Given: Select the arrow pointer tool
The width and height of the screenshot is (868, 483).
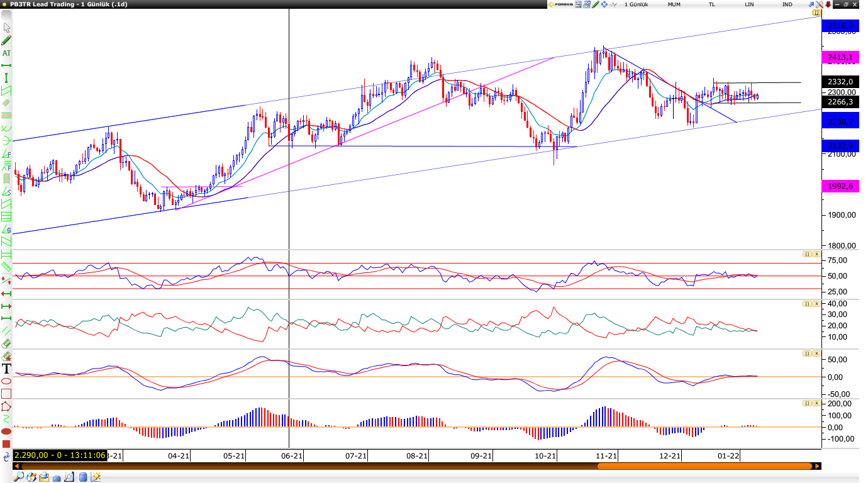Looking at the screenshot, I should [x=7, y=28].
